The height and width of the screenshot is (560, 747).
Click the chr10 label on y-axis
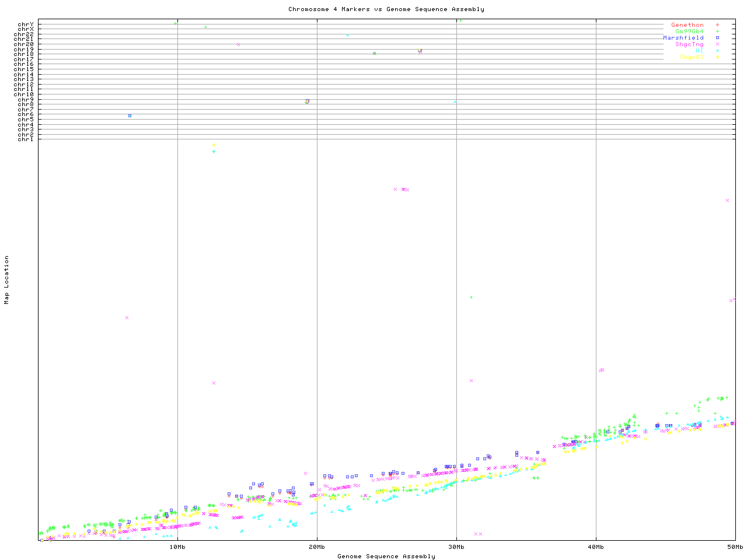point(23,94)
